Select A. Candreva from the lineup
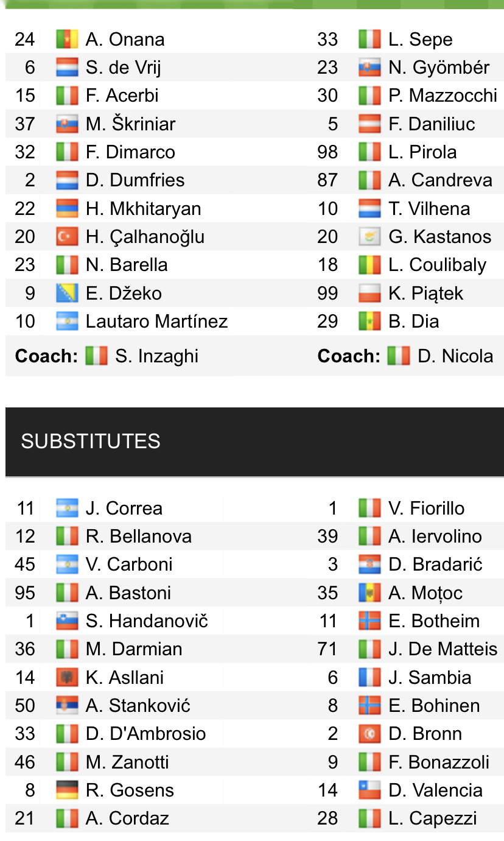The width and height of the screenshot is (504, 841). (440, 180)
